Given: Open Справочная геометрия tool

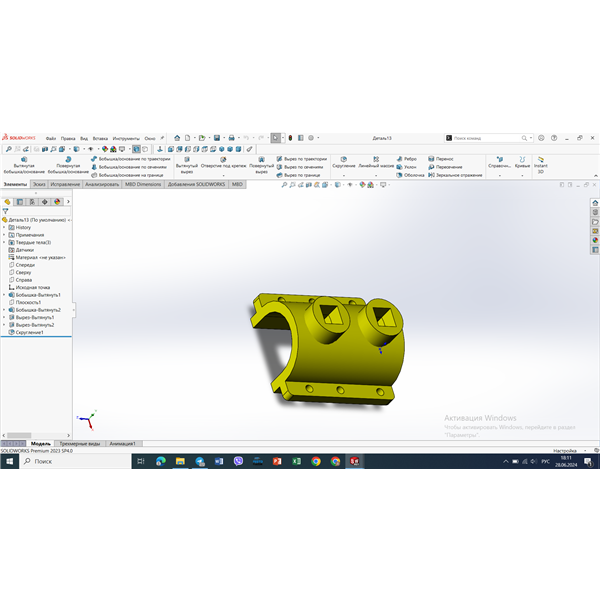Looking at the screenshot, I should click(x=499, y=162).
